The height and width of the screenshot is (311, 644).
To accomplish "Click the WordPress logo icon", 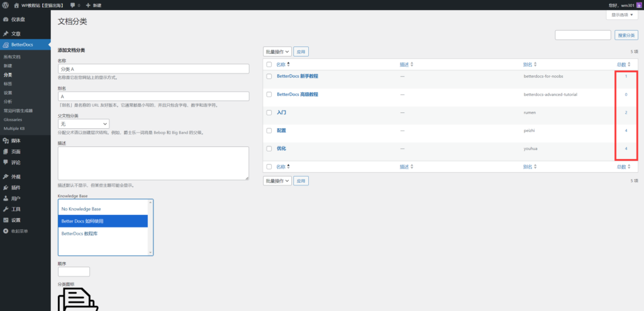I will (x=6, y=5).
